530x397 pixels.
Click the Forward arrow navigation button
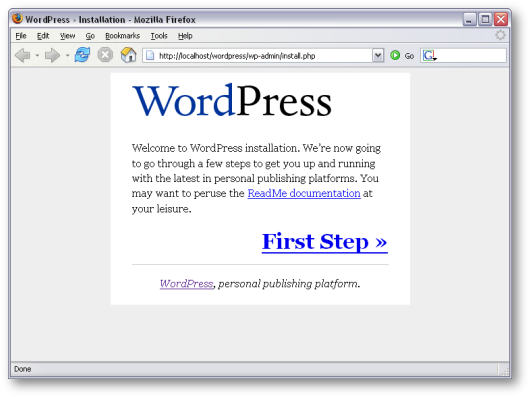(52, 55)
